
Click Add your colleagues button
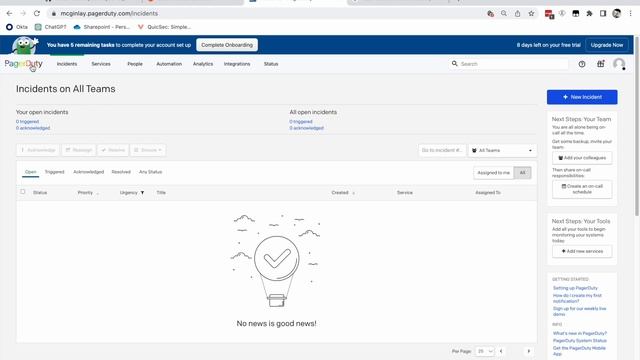(x=582, y=158)
